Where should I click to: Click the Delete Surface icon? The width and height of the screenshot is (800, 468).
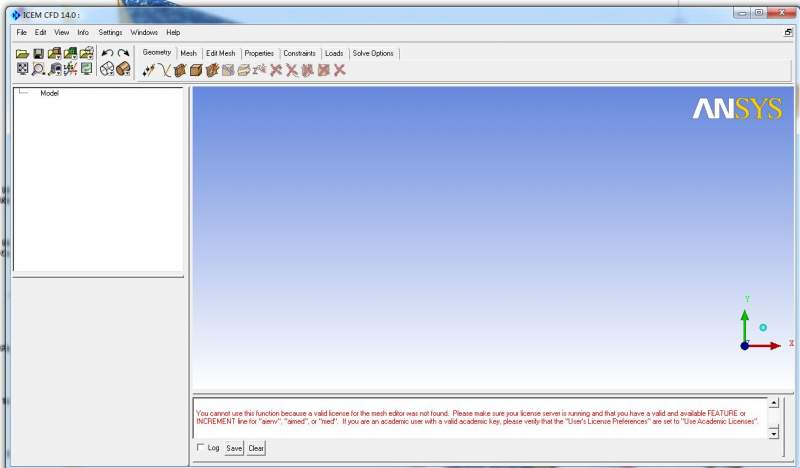(x=308, y=70)
